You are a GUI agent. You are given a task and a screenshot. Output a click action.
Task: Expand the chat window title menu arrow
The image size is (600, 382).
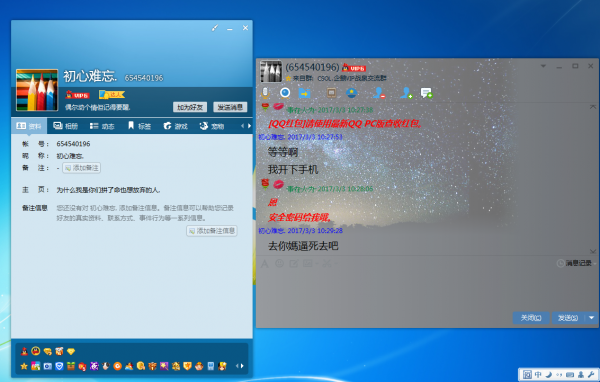[x=543, y=66]
